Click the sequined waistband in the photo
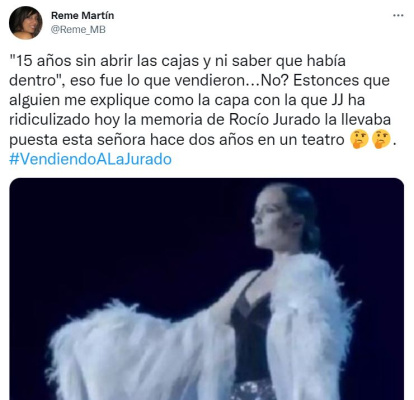The image size is (414, 400). click(x=253, y=391)
